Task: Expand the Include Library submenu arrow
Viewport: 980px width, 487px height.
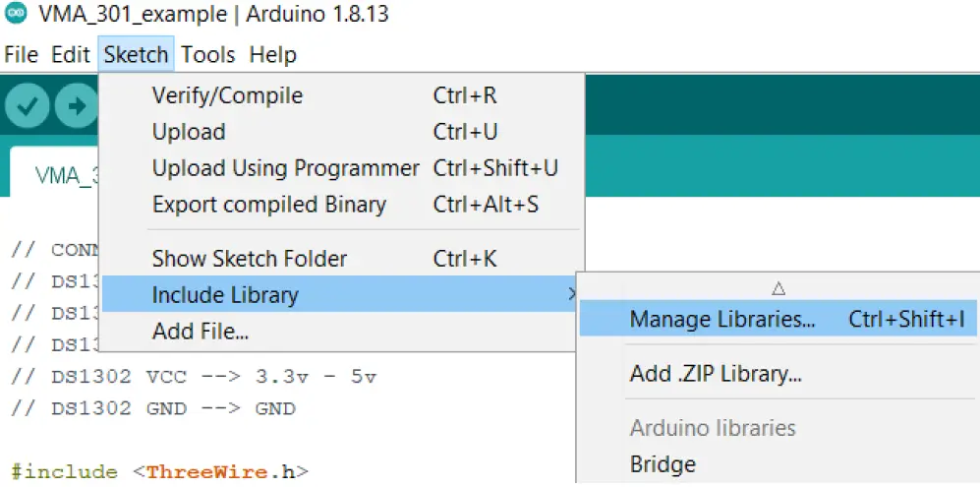Action: pyautogui.click(x=572, y=294)
